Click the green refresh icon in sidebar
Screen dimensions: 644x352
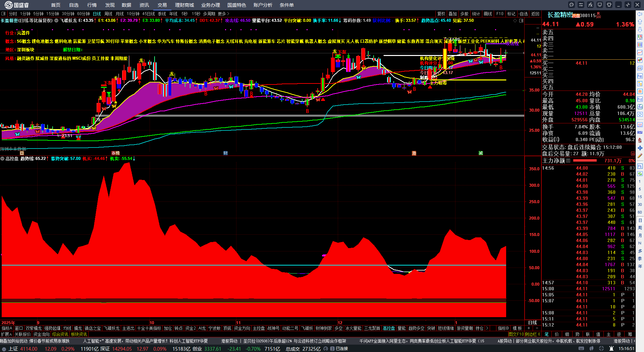(x=640, y=174)
